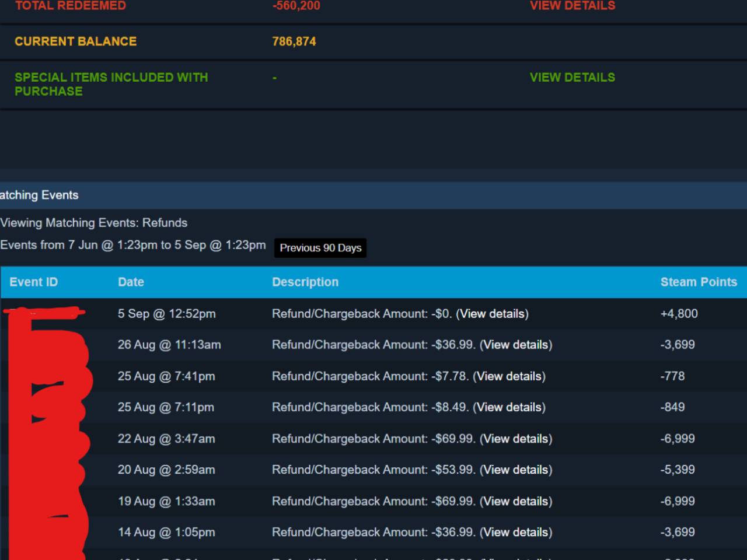Click the Previous 90 Days button
This screenshot has height=560, width=747.
pos(320,248)
